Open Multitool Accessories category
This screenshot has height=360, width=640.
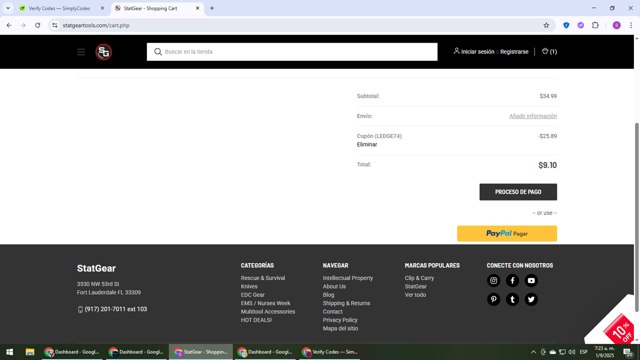click(268, 311)
